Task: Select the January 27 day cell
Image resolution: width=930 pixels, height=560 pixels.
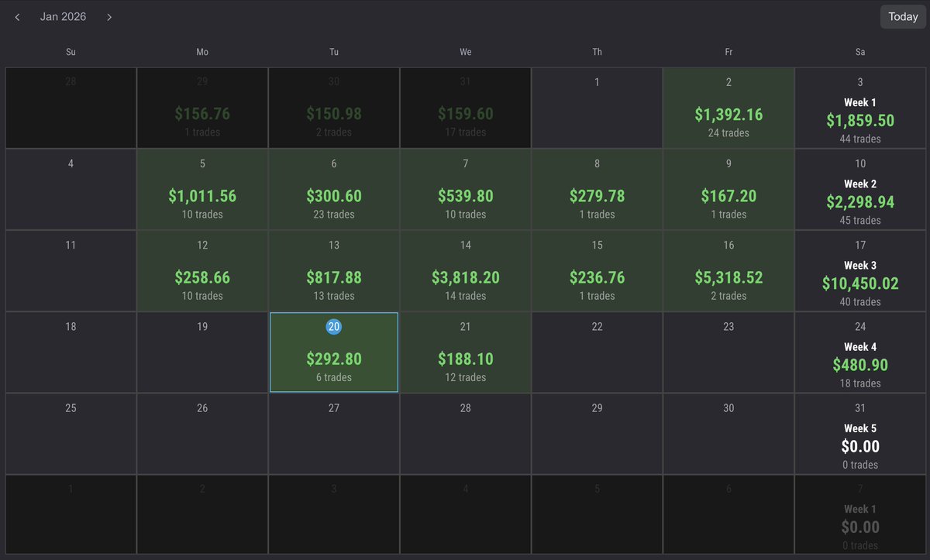Action: coord(334,434)
